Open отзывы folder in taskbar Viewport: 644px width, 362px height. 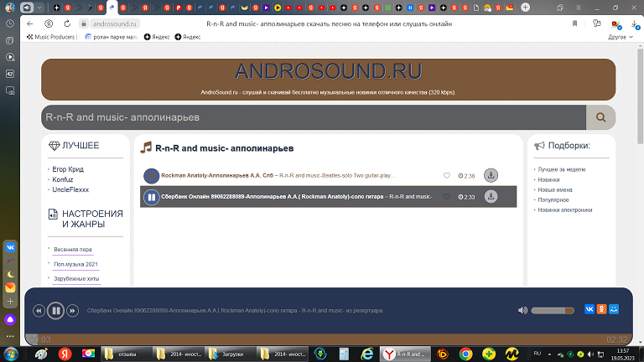click(126, 354)
